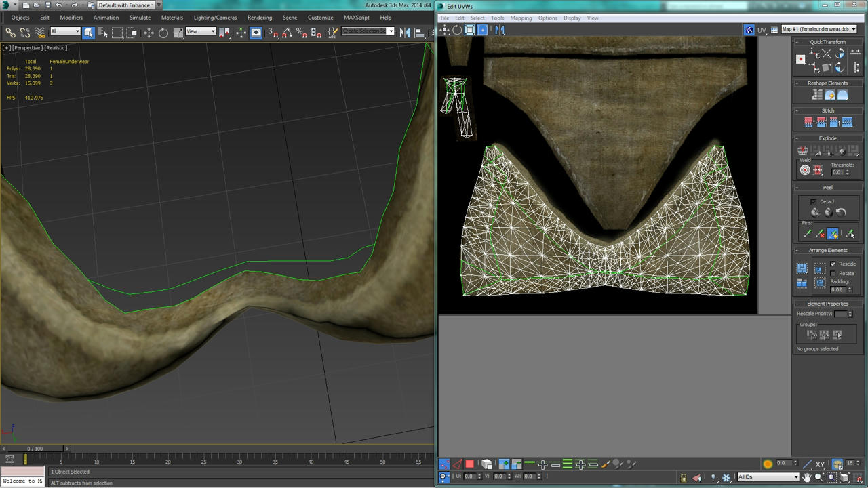The image size is (868, 488).
Task: Click the Weld Threshold value field
Action: 838,172
